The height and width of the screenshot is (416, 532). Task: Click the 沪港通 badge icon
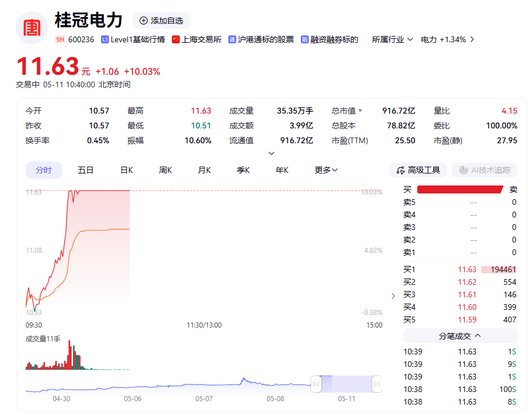(232, 40)
